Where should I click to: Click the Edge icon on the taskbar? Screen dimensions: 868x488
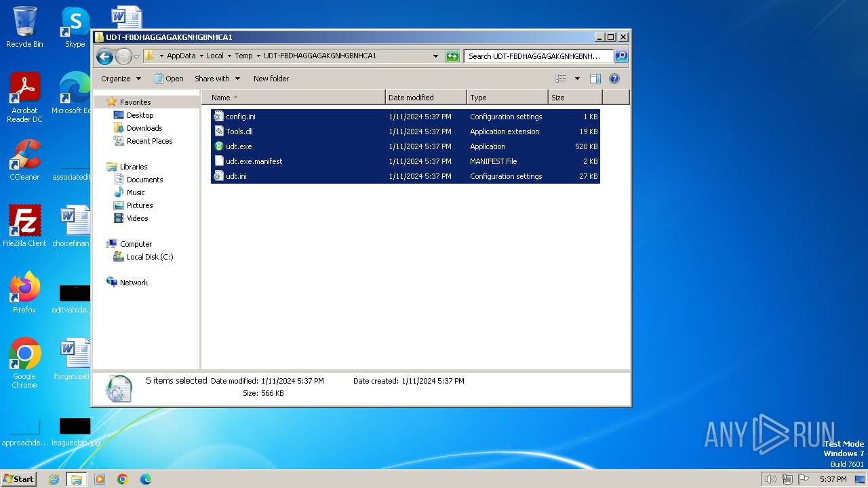pyautogui.click(x=146, y=479)
